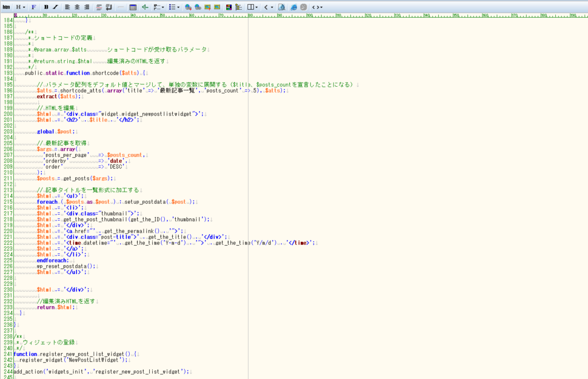Preview in Internet Explorer browser
This screenshot has width=588, height=379.
pos(294,7)
